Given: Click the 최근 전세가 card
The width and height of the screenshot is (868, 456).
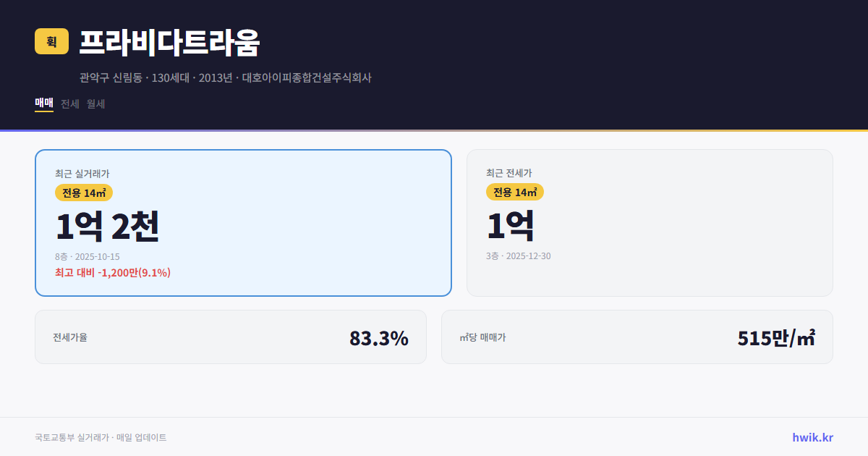Looking at the screenshot, I should [650, 222].
